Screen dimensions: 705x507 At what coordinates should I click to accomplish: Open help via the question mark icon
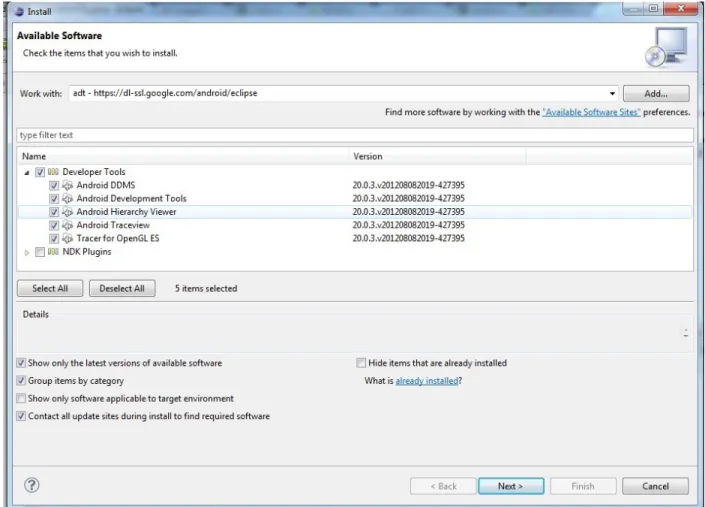click(x=31, y=485)
